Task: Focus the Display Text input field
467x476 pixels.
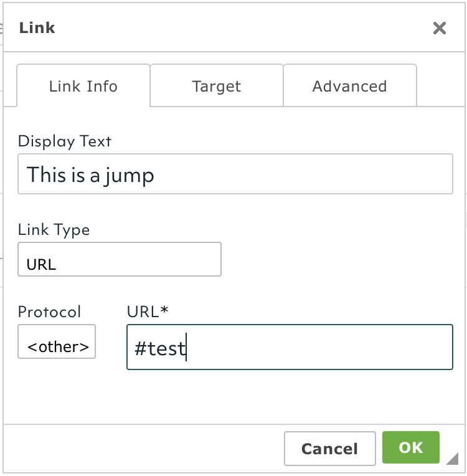Action: [x=235, y=174]
